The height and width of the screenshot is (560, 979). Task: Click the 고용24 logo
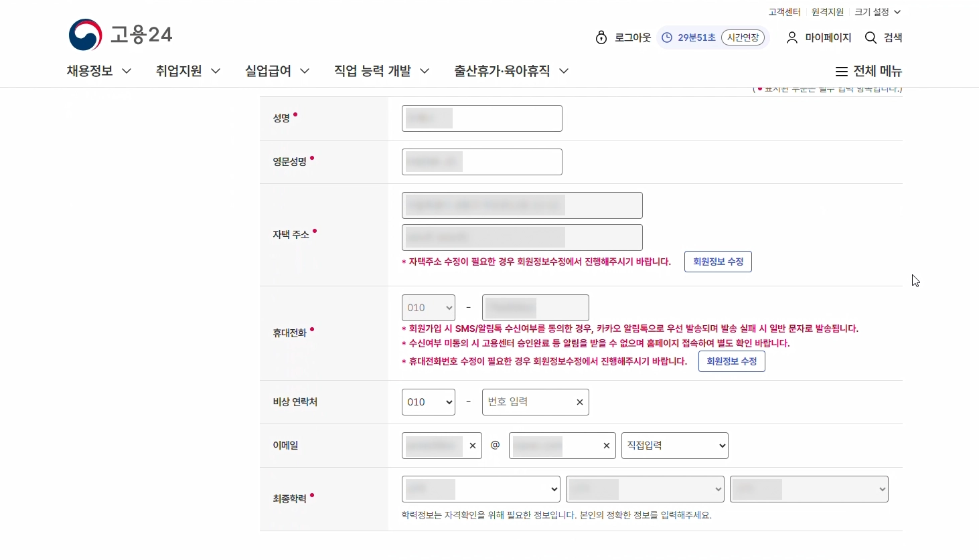click(x=121, y=35)
